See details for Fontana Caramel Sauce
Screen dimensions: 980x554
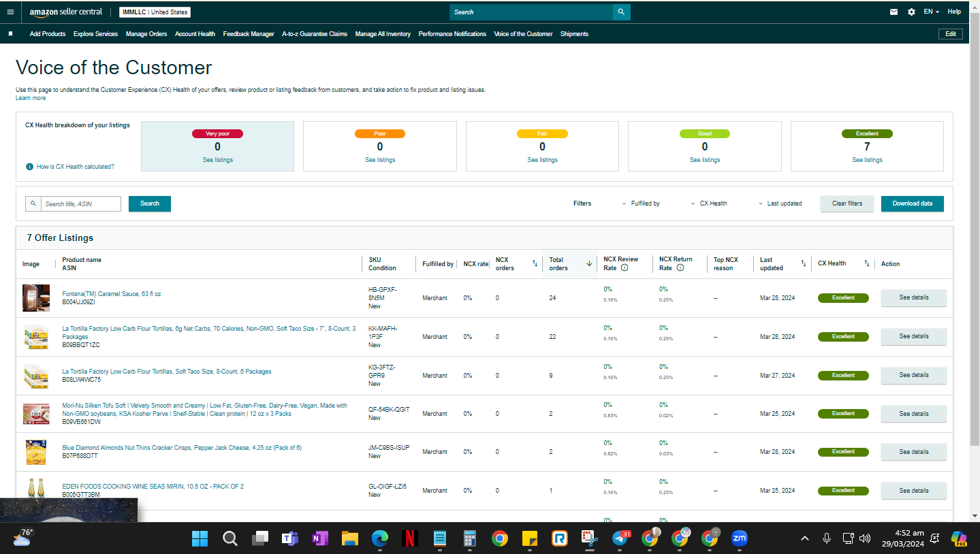[914, 297]
